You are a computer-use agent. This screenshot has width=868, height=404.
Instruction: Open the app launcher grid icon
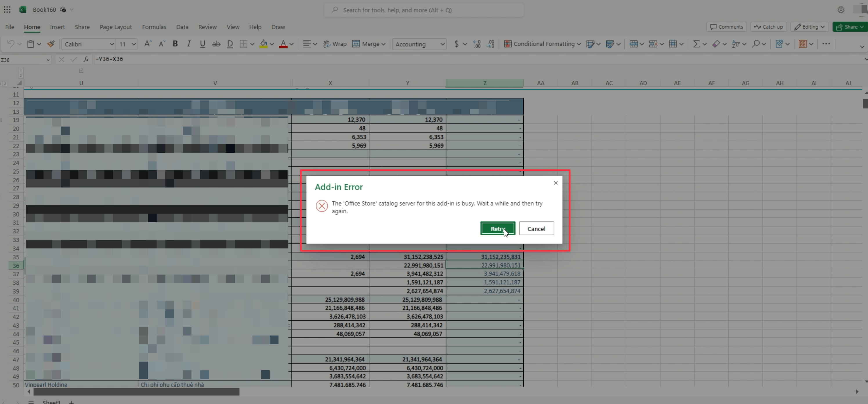pos(7,10)
